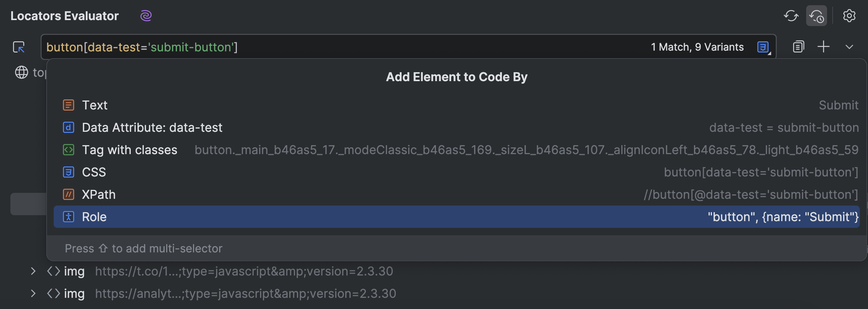Open the CSS variant badge dropdown
The height and width of the screenshot is (309, 868).
(762, 47)
